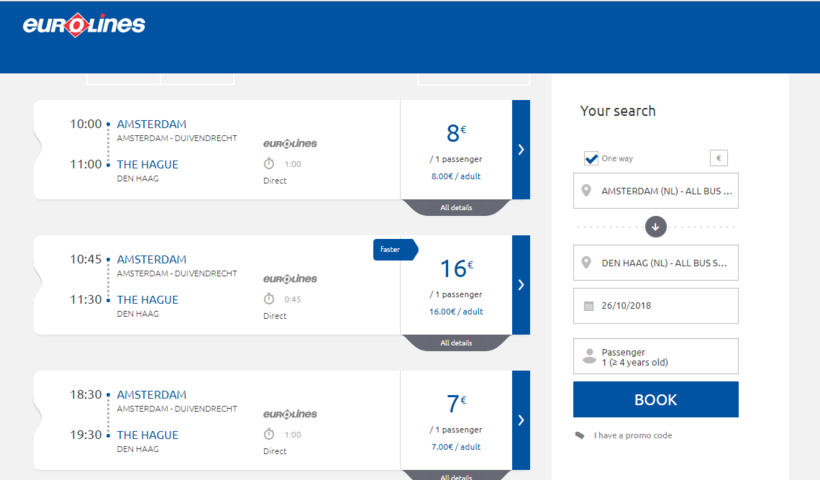The height and width of the screenshot is (480, 820).
Task: Click clock icon on 18:30 trip
Action: point(269,434)
